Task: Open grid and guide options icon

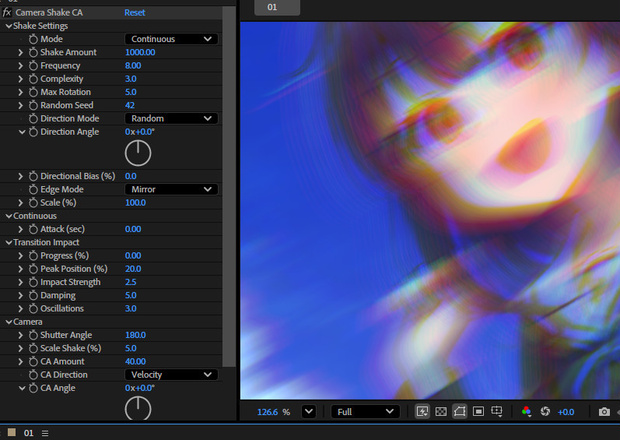Action: (x=497, y=412)
